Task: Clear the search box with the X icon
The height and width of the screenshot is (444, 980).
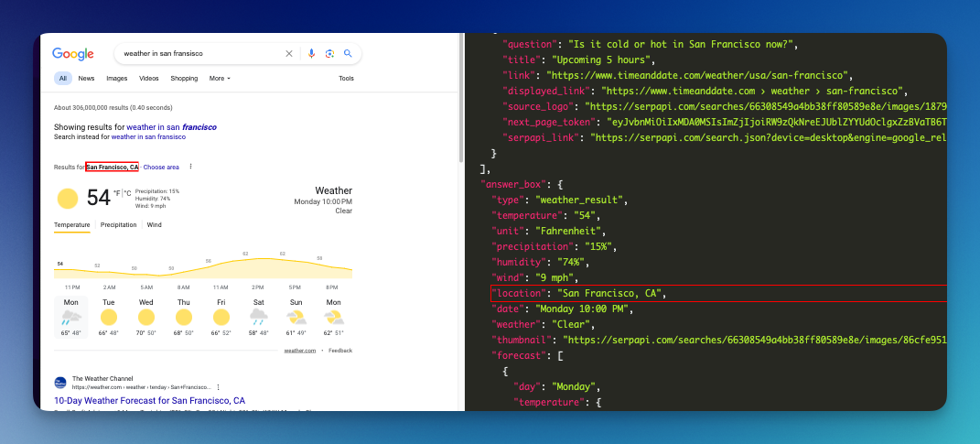Action: coord(289,54)
